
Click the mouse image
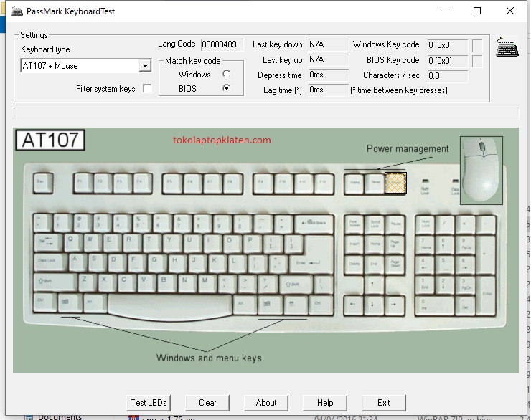pyautogui.click(x=481, y=171)
